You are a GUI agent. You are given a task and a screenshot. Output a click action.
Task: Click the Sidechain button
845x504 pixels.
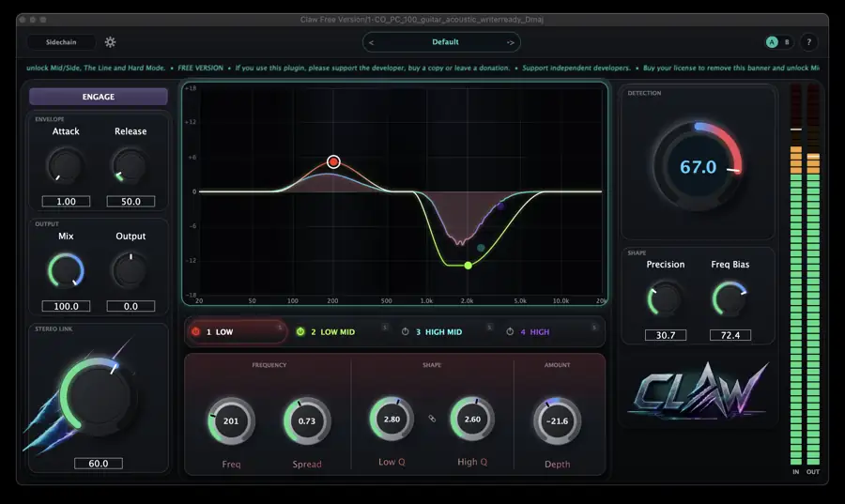(x=61, y=42)
